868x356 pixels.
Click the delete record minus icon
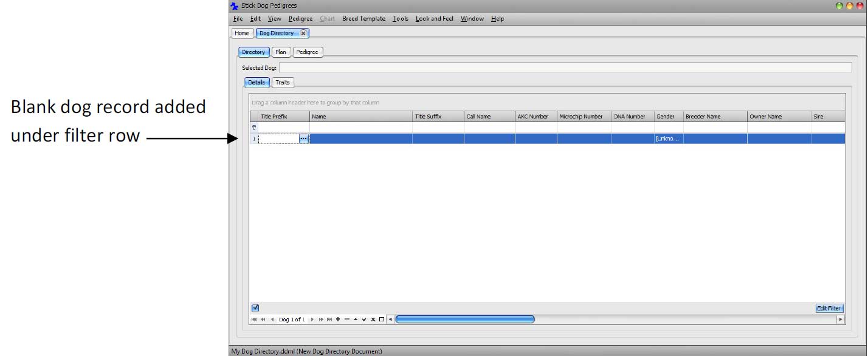346,320
